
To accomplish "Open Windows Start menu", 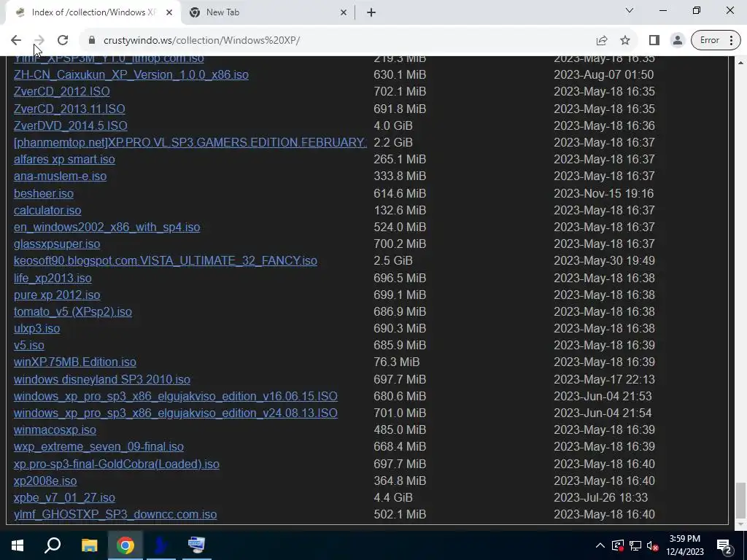I will click(x=18, y=545).
